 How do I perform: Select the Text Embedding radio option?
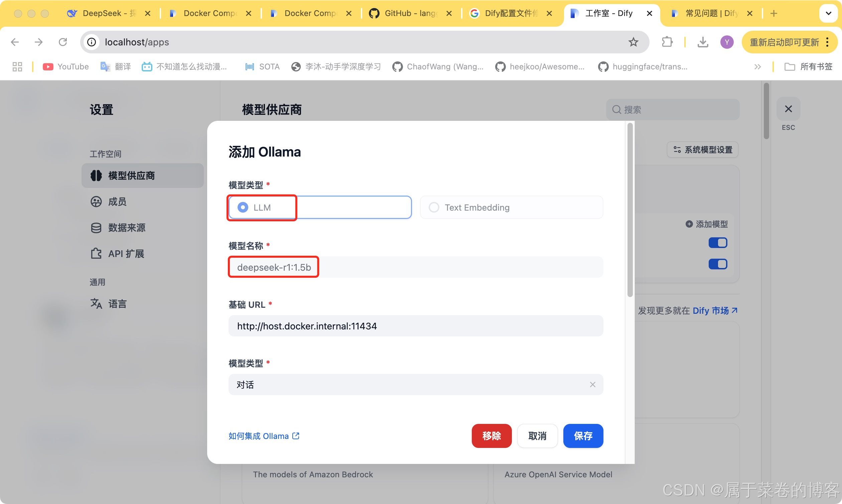(434, 207)
